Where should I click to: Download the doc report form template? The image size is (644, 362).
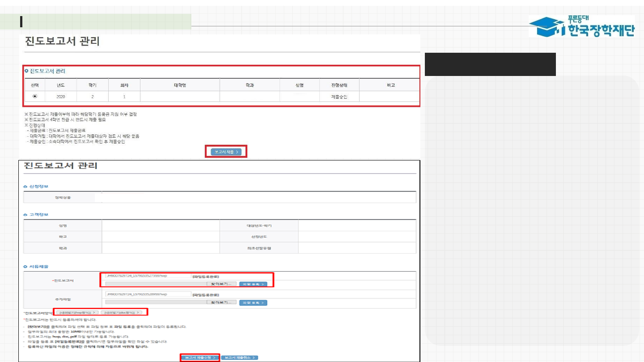tap(122, 312)
